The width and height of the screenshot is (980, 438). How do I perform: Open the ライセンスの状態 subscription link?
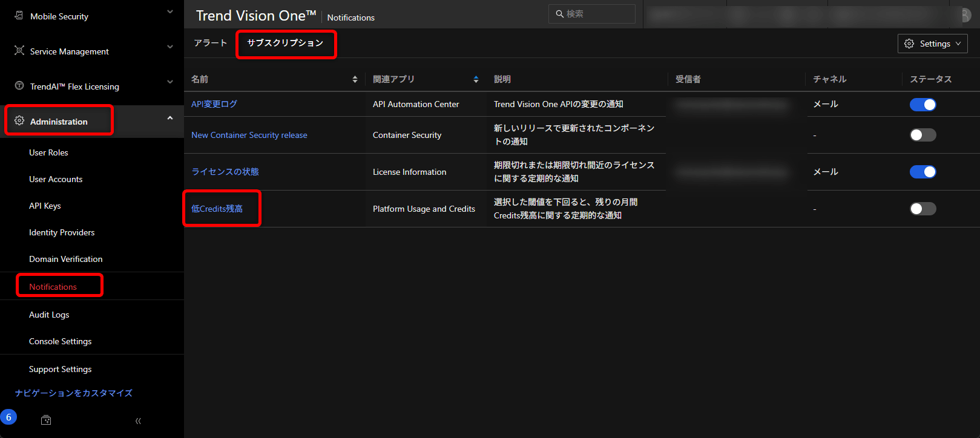[x=225, y=172]
